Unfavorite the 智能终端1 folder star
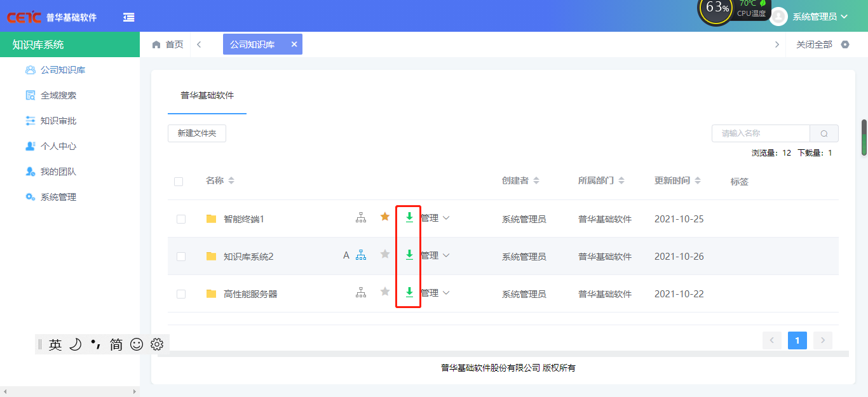Viewport: 868px width, 397px height. point(384,217)
